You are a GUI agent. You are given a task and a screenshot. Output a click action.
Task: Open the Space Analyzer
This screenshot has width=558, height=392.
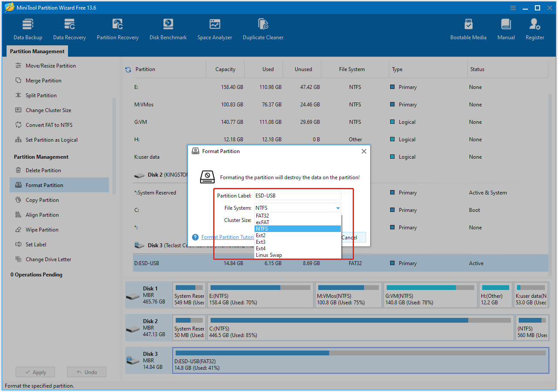click(214, 28)
